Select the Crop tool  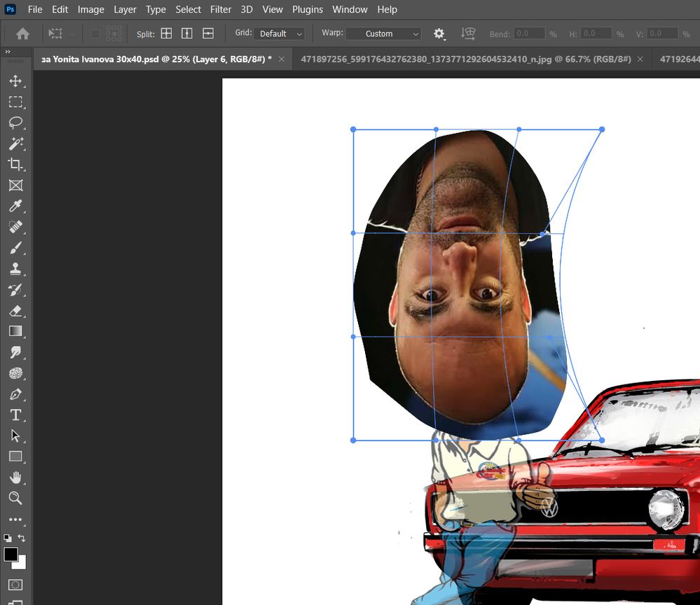[x=15, y=164]
